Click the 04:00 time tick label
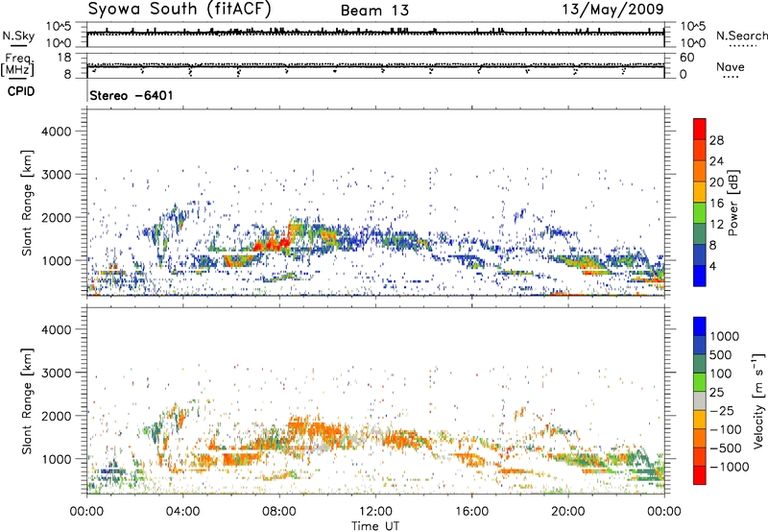Screen dimensions: 768x532 [x=182, y=512]
